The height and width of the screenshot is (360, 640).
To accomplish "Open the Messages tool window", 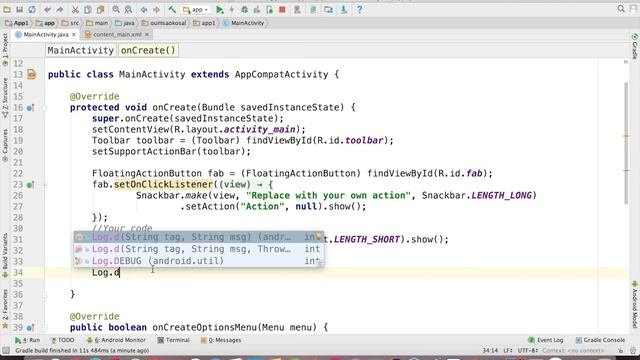I will point(221,340).
